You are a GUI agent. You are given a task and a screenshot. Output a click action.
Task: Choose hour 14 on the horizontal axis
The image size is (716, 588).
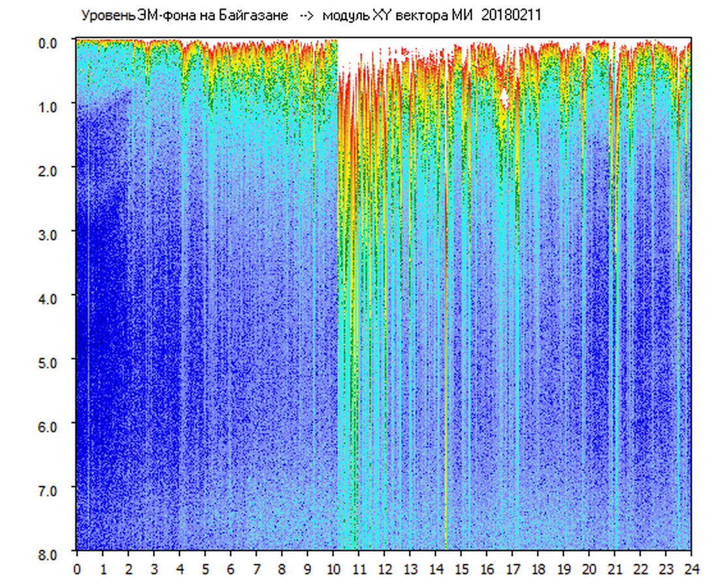click(x=436, y=569)
